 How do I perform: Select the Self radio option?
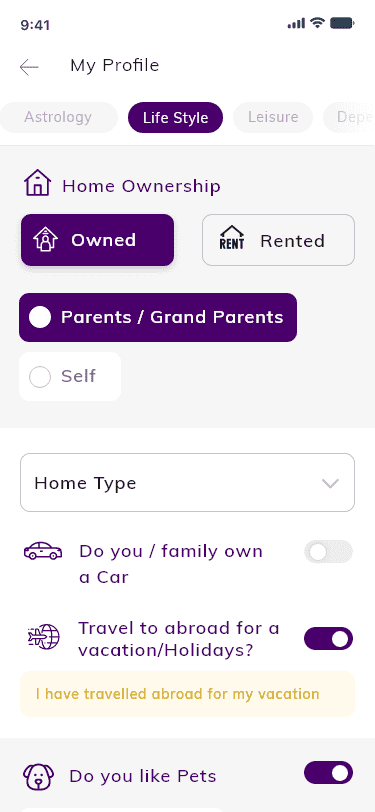[x=70, y=376]
